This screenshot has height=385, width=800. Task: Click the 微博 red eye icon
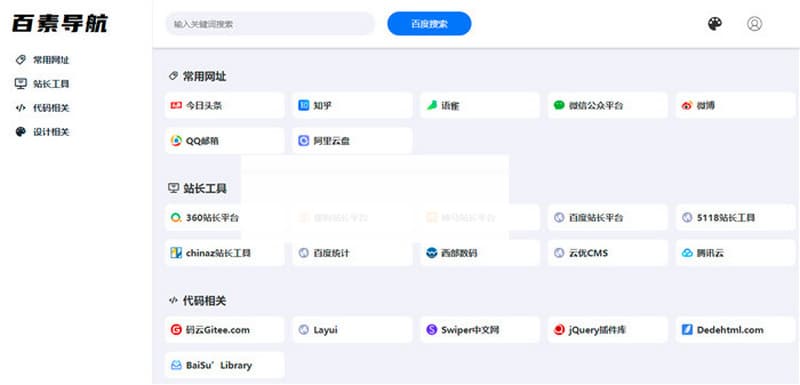click(687, 106)
